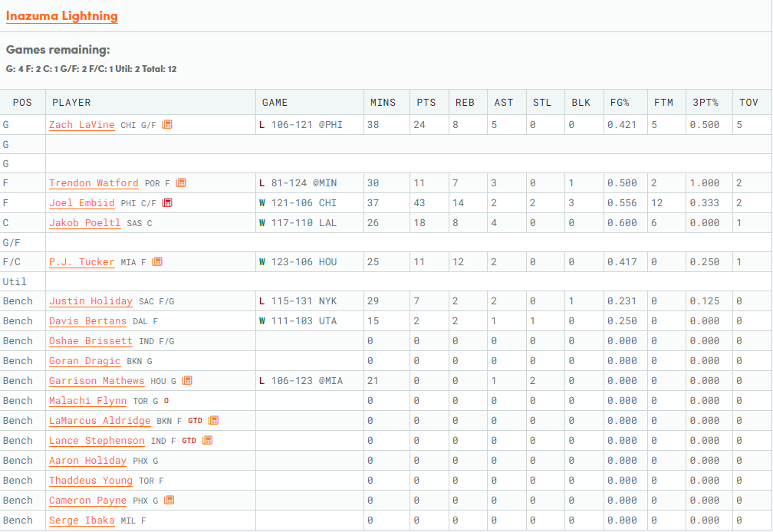Open Thaddeus Young player page

coord(90,481)
